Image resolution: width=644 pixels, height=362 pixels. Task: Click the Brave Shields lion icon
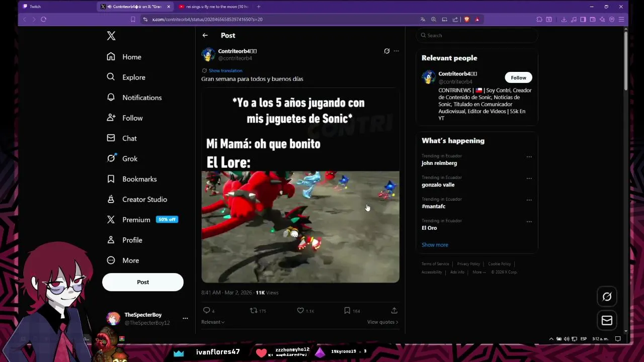tap(466, 19)
